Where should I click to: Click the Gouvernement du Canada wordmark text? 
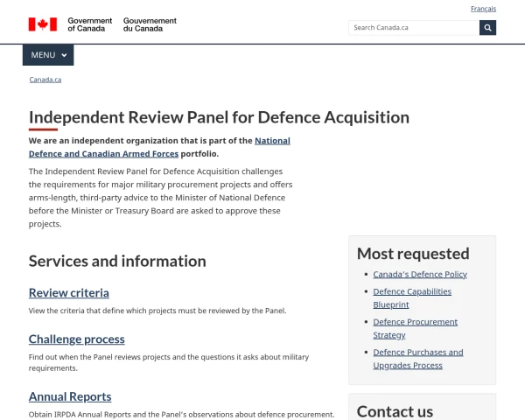click(150, 24)
